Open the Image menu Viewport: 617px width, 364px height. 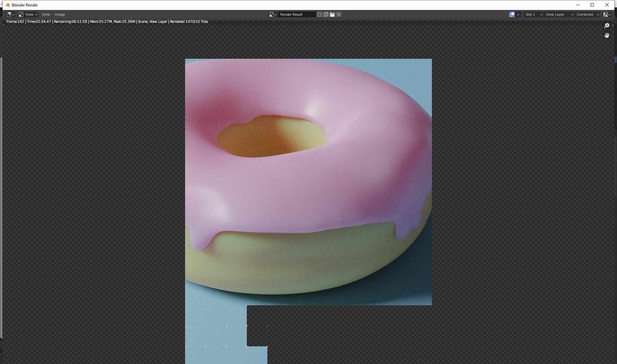click(60, 14)
